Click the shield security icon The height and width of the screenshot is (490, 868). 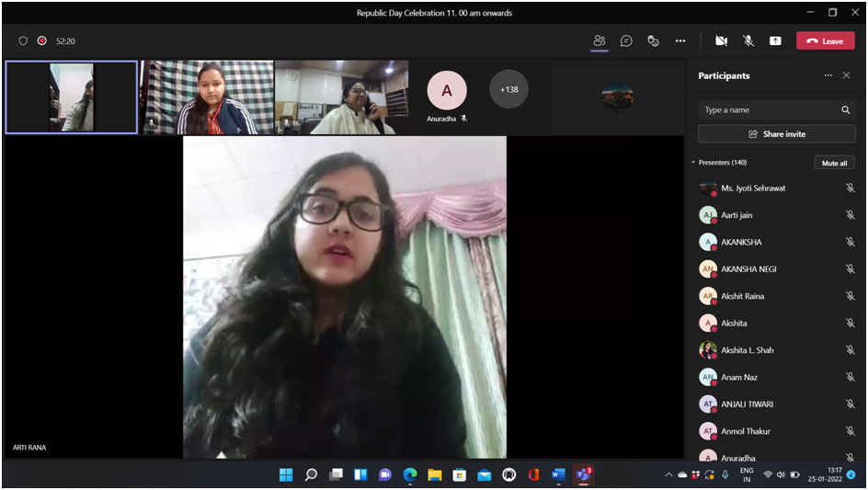coord(23,40)
